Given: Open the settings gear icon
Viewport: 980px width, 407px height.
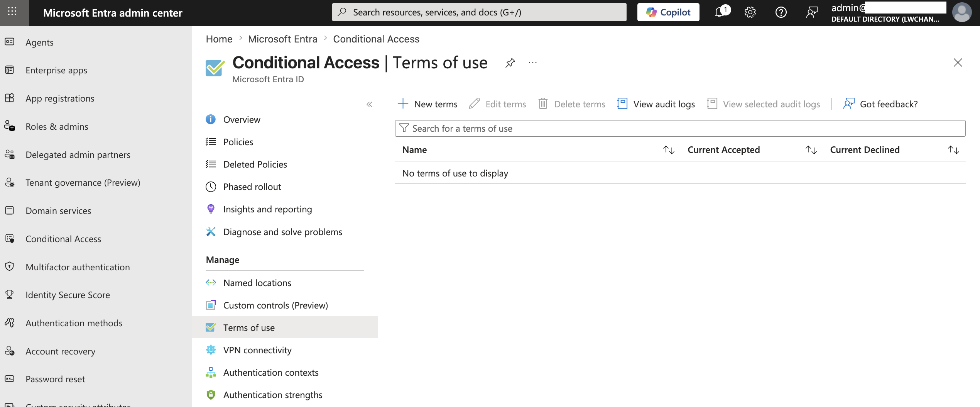Looking at the screenshot, I should [750, 12].
